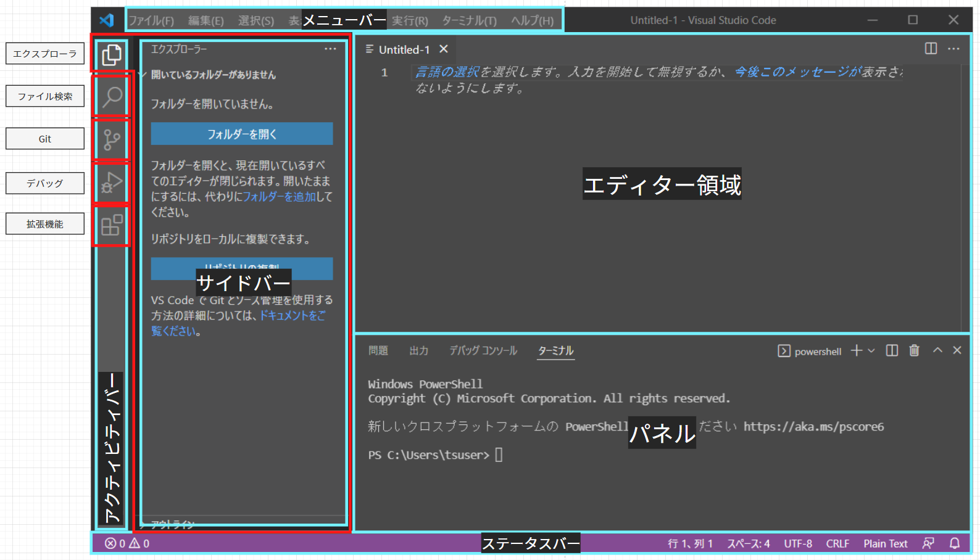Image resolution: width=980 pixels, height=560 pixels.
Task: Split the editor to the right
Action: coord(931,48)
